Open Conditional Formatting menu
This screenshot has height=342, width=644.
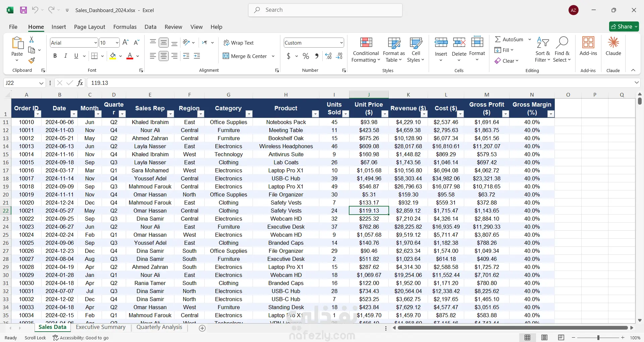(366, 50)
